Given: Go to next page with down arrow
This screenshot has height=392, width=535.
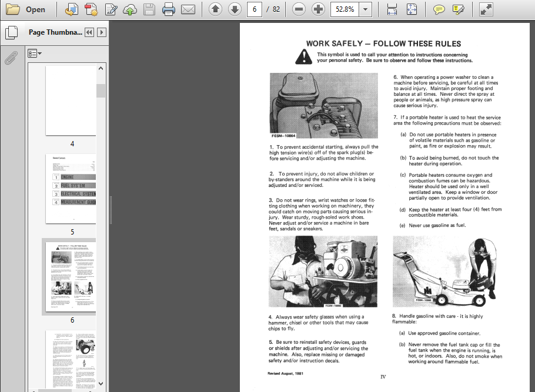Looking at the screenshot, I should (235, 9).
